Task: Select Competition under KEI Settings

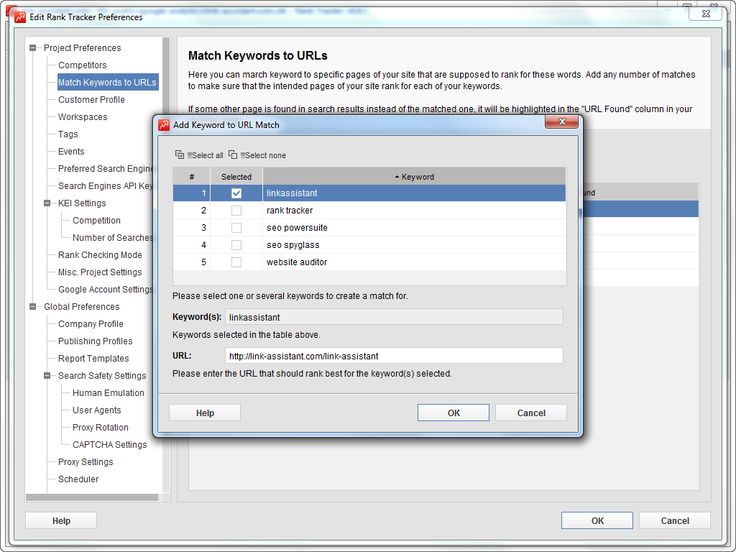Action: (96, 221)
